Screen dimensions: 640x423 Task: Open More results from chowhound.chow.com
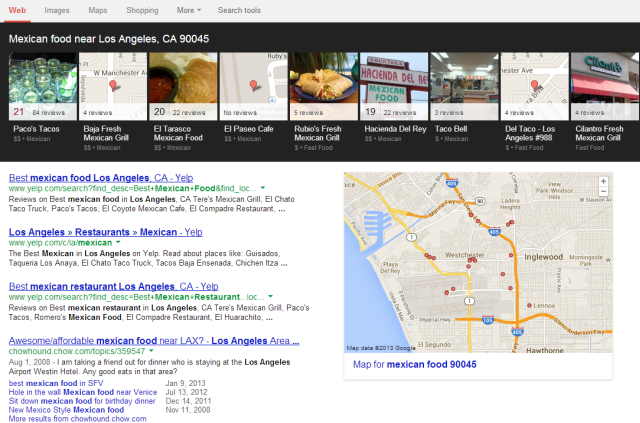point(78,419)
